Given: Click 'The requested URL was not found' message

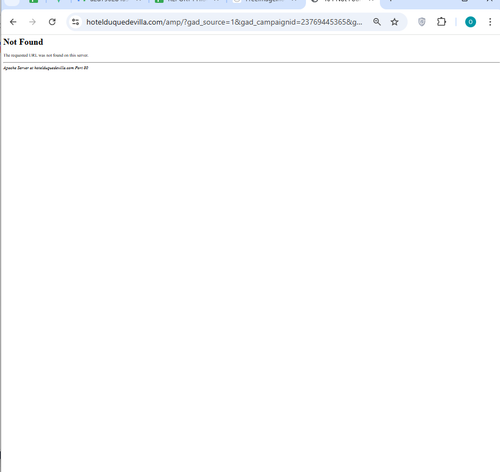Looking at the screenshot, I should pyautogui.click(x=46, y=55).
